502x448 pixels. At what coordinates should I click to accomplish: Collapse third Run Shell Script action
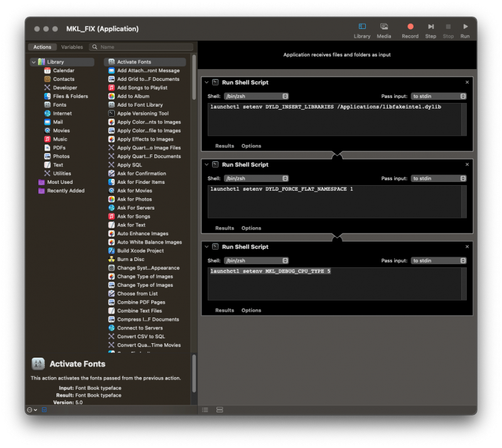(x=206, y=247)
